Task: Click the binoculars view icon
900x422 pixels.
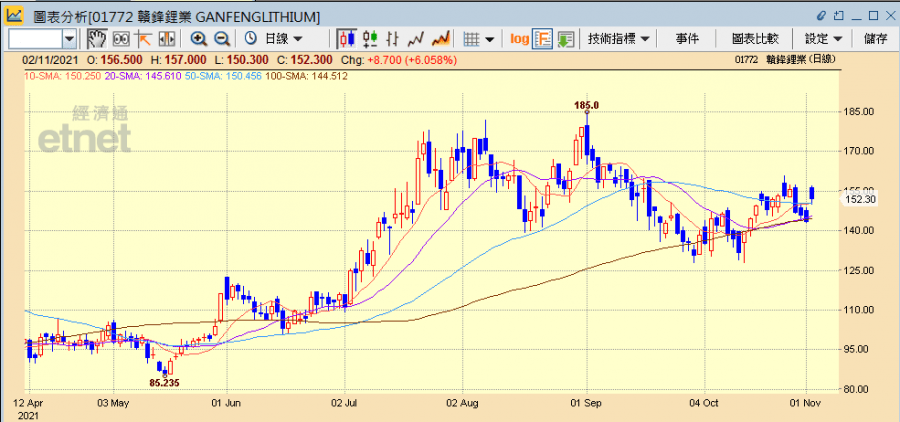Action: [x=121, y=38]
